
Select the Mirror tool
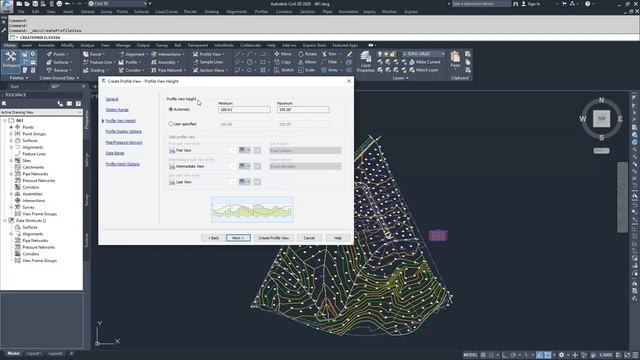(307, 62)
